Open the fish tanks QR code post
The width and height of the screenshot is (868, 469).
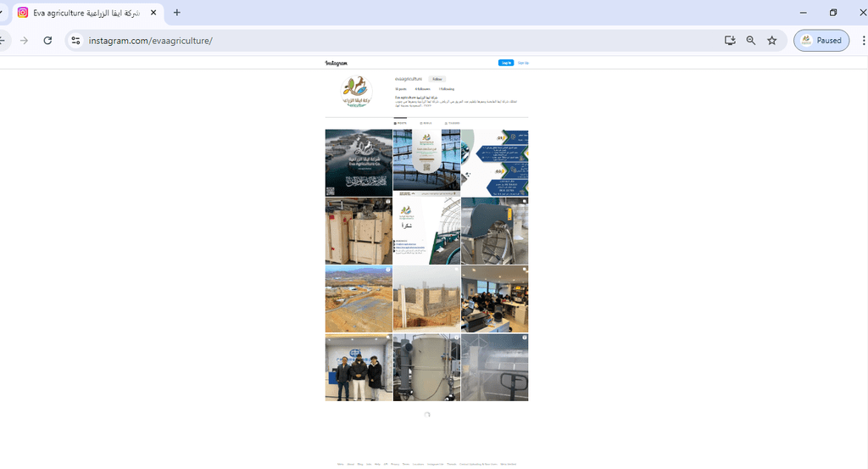(x=427, y=163)
